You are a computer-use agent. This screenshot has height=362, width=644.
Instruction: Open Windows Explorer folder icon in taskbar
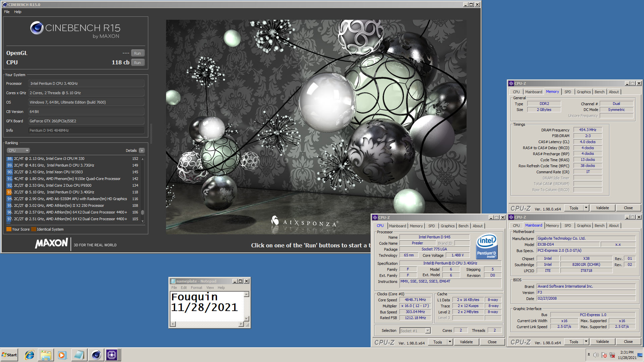click(x=46, y=355)
